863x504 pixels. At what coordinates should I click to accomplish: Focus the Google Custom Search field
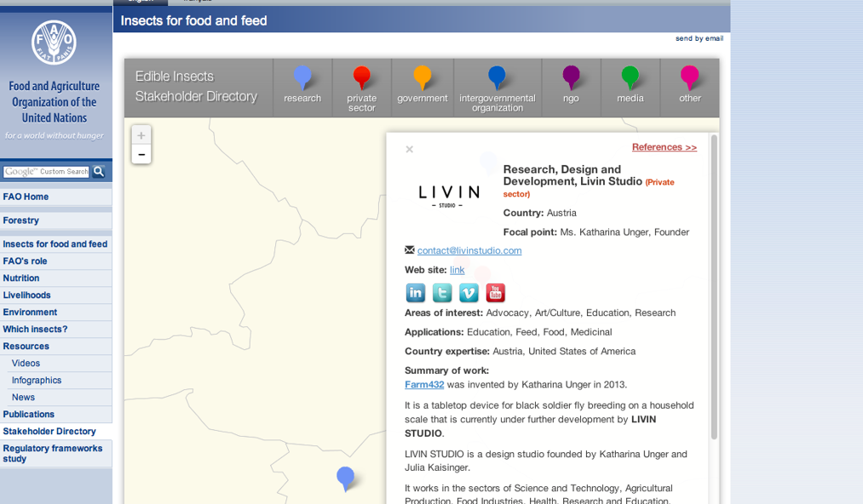click(46, 172)
